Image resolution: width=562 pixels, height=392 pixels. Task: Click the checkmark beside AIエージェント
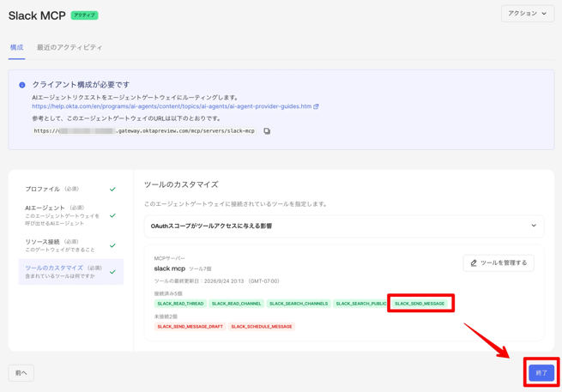pyautogui.click(x=112, y=215)
